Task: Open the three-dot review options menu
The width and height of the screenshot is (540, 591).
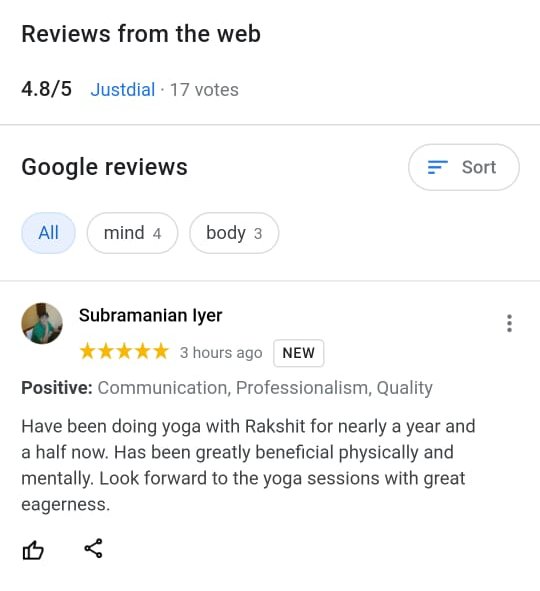Action: 509,323
